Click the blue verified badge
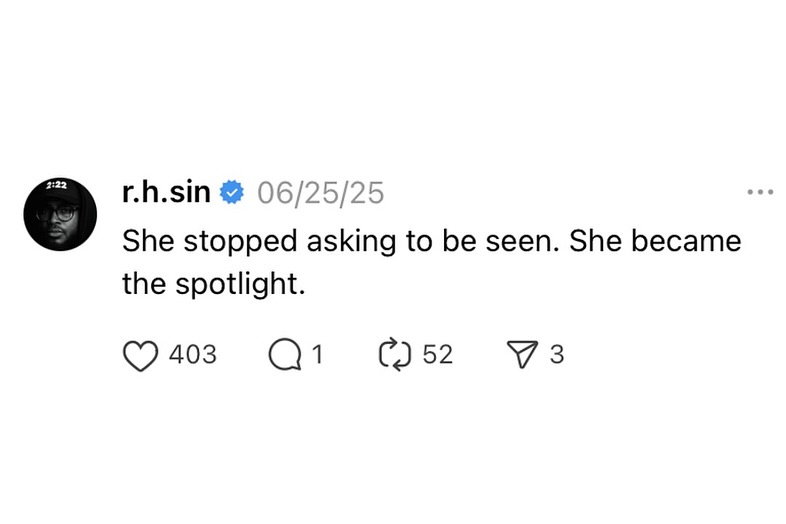The height and width of the screenshot is (524, 786). click(233, 193)
